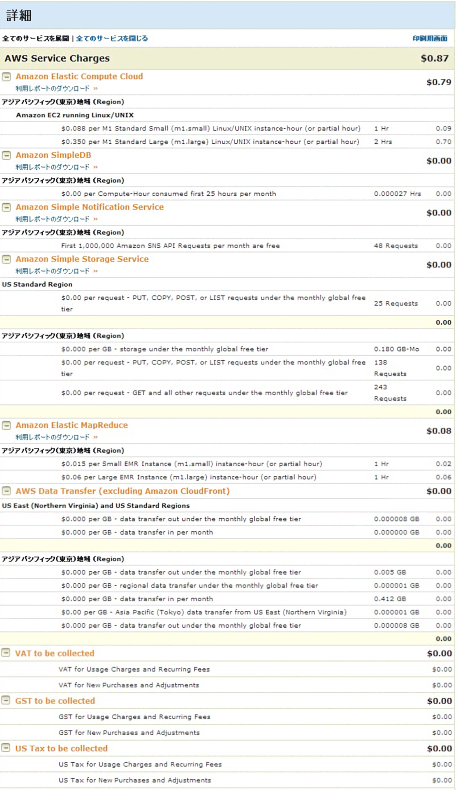This screenshot has width=460, height=790.
Task: Open the Amazon SimpleDB heading link
Action: pos(53,155)
